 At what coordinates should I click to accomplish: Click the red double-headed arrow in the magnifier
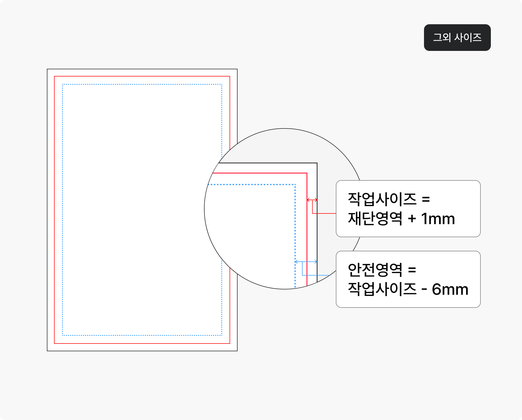(x=312, y=200)
